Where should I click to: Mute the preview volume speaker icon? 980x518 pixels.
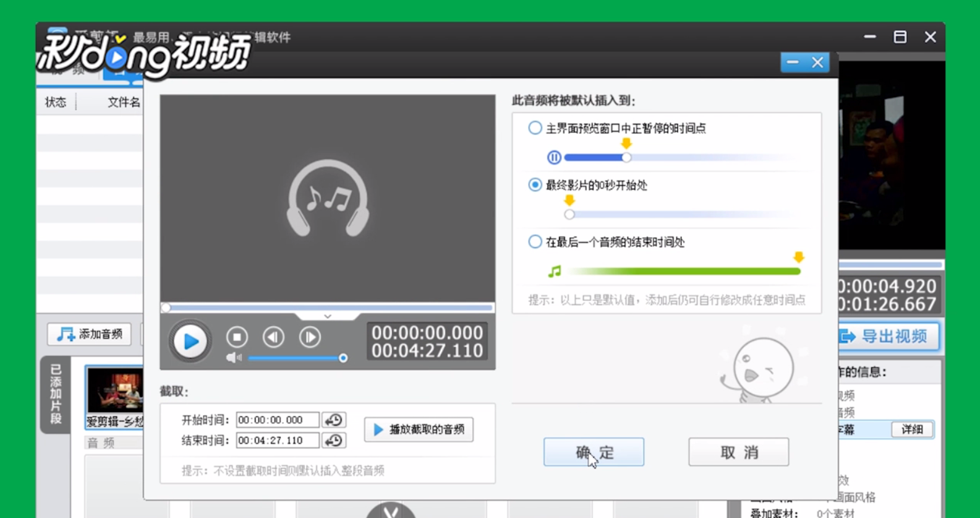tap(234, 358)
